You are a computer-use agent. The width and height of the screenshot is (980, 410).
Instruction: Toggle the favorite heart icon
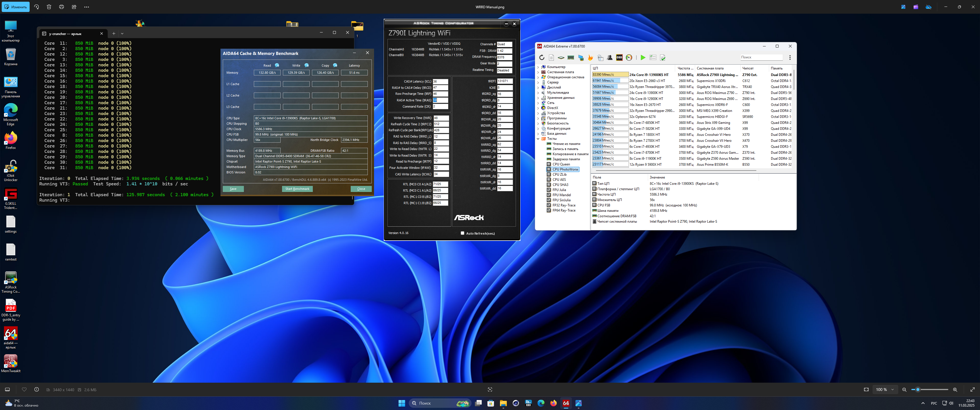tap(24, 389)
